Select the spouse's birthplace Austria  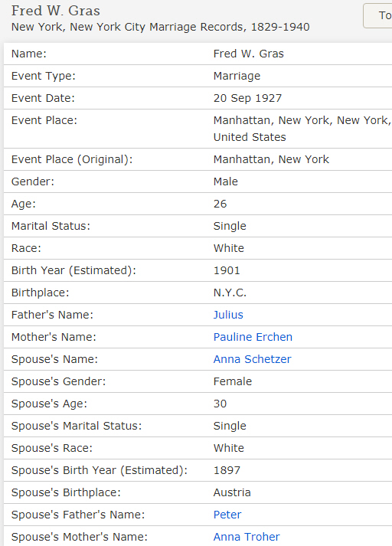tap(232, 492)
